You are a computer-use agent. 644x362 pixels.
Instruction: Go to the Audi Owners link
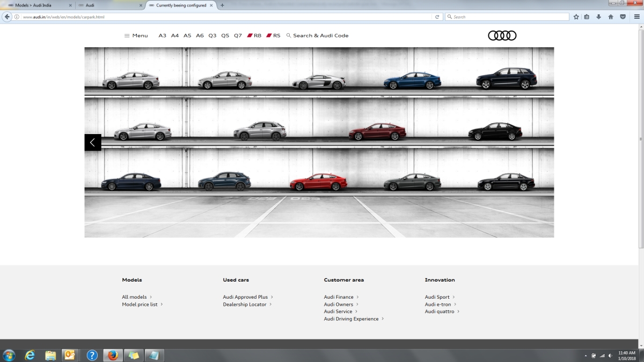pyautogui.click(x=341, y=304)
